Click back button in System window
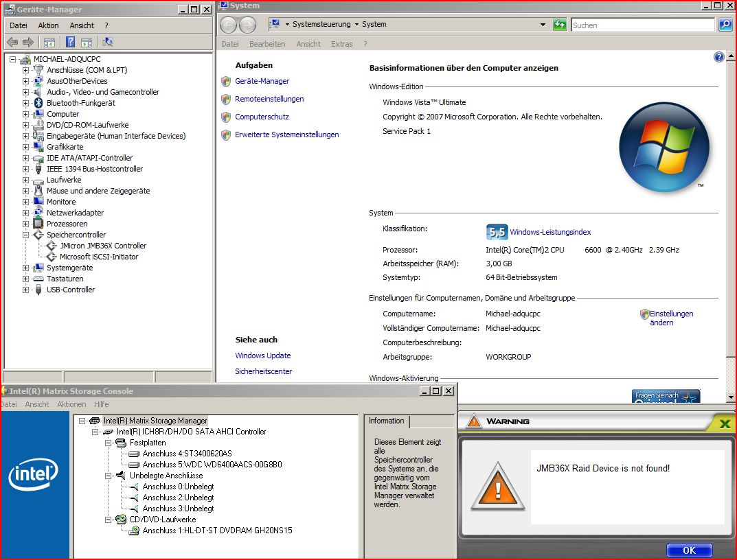Image resolution: width=737 pixels, height=560 pixels. (229, 25)
